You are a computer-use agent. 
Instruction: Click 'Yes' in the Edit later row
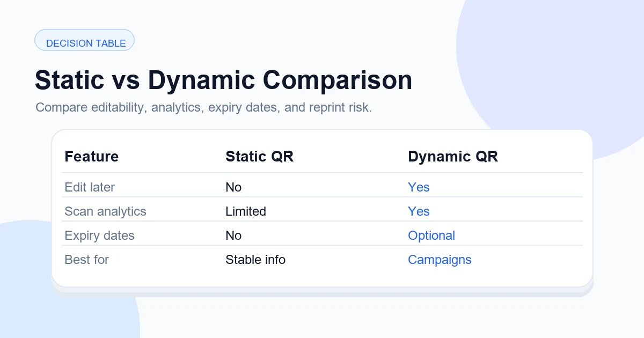[x=419, y=187]
